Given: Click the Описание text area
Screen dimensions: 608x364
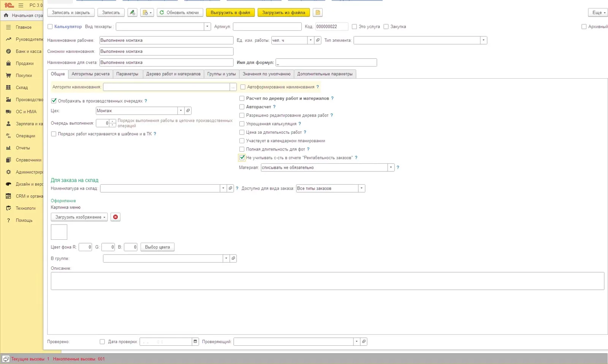Looking at the screenshot, I should [328, 281].
